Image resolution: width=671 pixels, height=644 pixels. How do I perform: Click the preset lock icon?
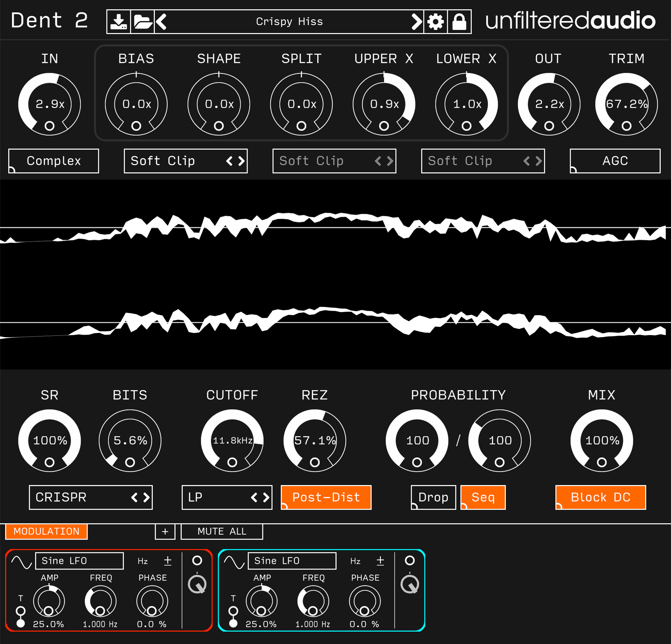tap(459, 22)
